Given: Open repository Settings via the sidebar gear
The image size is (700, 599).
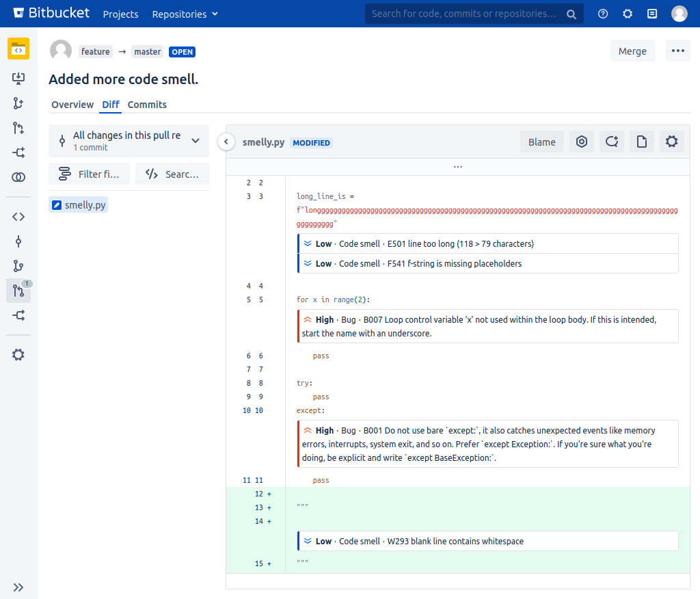Looking at the screenshot, I should [x=18, y=354].
